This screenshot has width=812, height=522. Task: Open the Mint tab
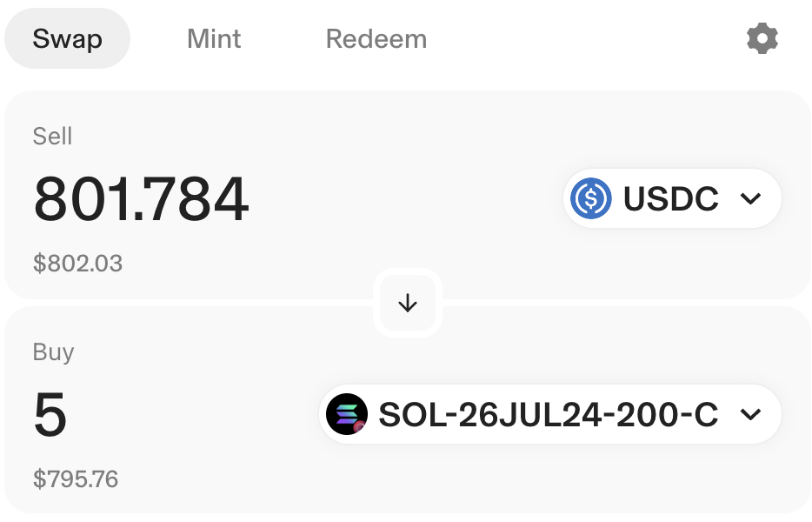point(214,39)
